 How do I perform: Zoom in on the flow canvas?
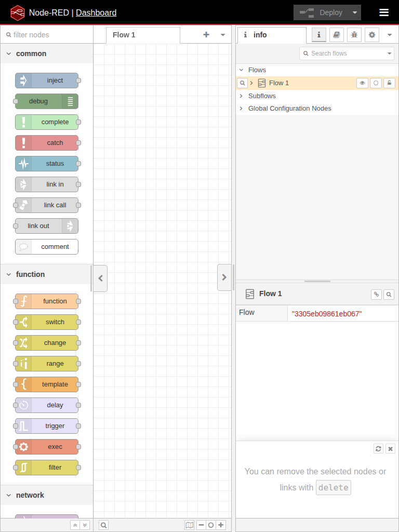point(221,525)
